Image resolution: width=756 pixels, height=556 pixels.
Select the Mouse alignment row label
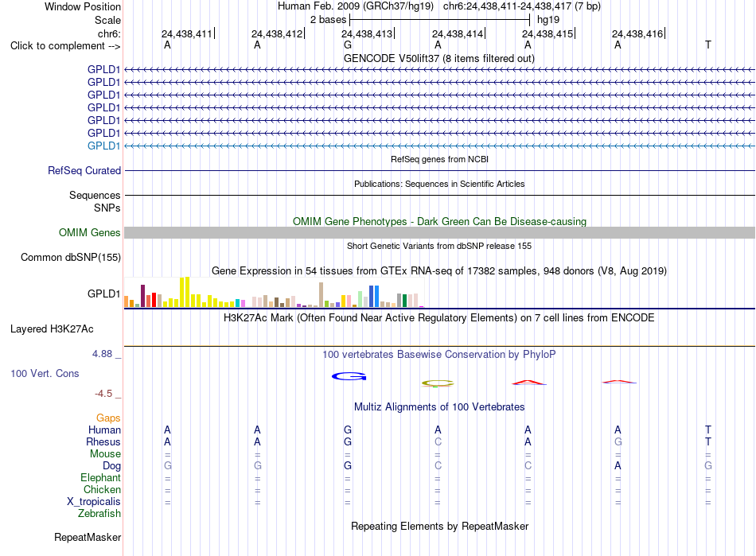click(105, 454)
